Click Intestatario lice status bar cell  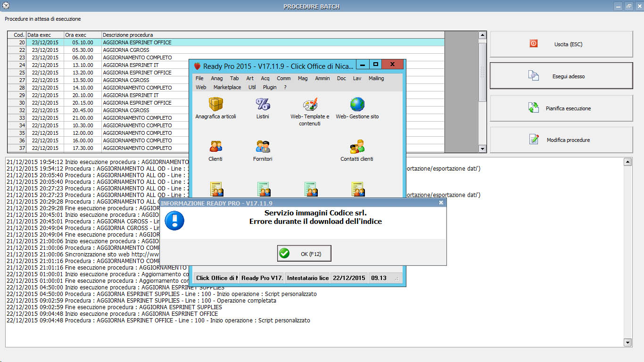point(307,278)
